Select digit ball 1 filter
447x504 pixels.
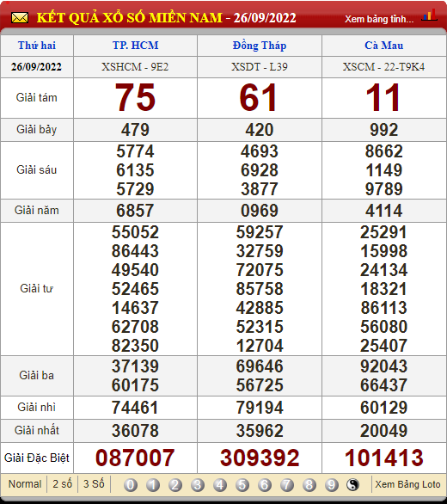pyautogui.click(x=153, y=485)
